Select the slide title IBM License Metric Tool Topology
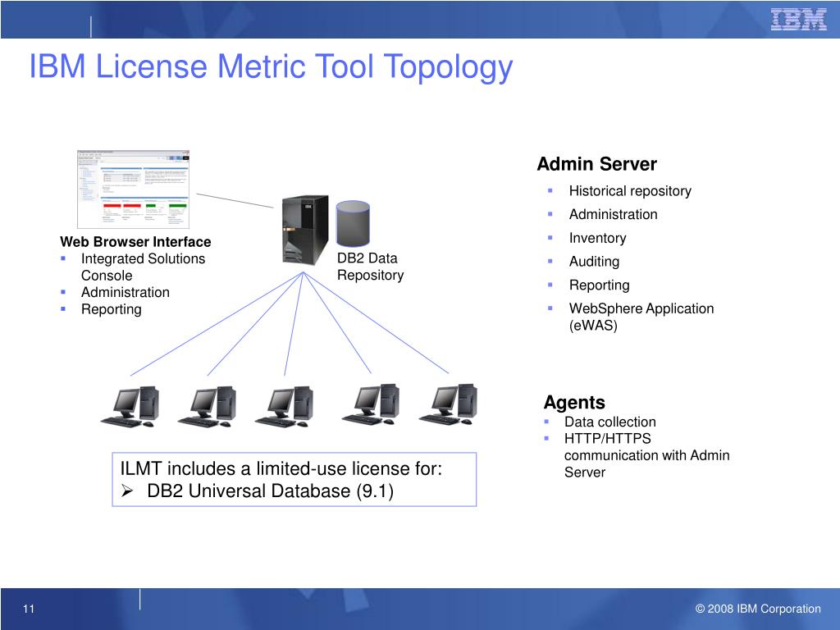 (x=271, y=67)
